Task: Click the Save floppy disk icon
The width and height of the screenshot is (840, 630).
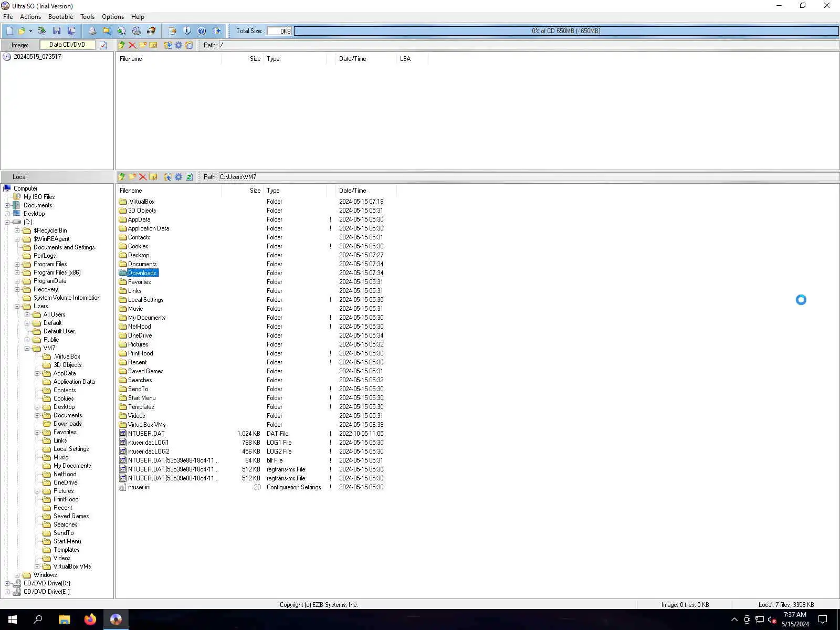Action: point(57,31)
